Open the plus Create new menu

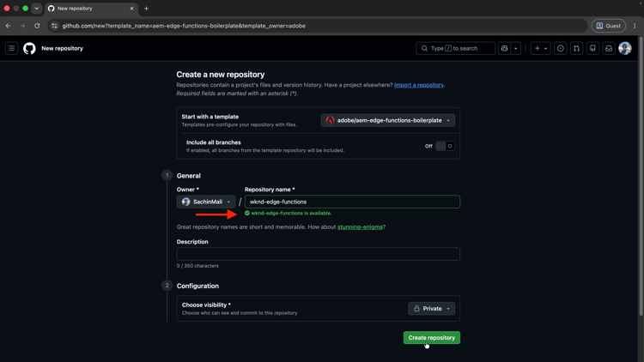(x=540, y=48)
